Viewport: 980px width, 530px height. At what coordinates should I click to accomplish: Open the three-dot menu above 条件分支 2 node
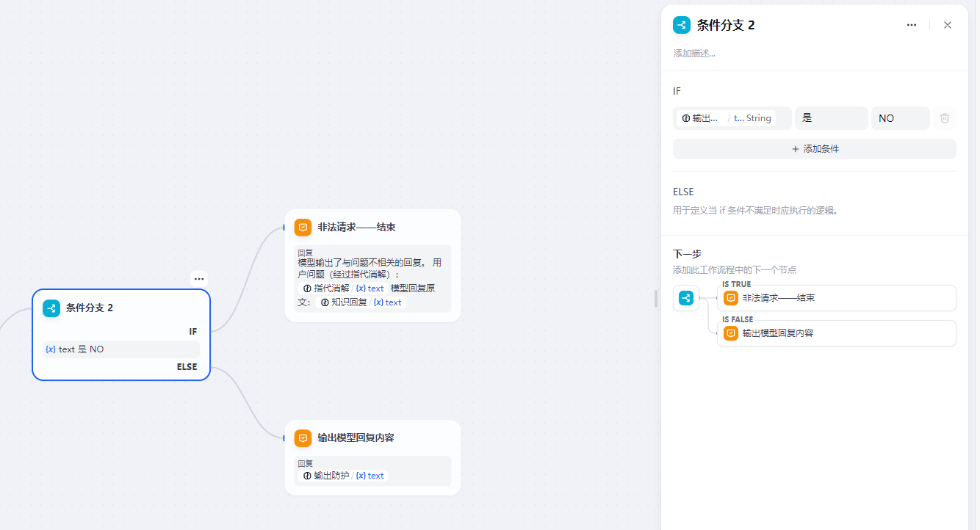point(199,279)
